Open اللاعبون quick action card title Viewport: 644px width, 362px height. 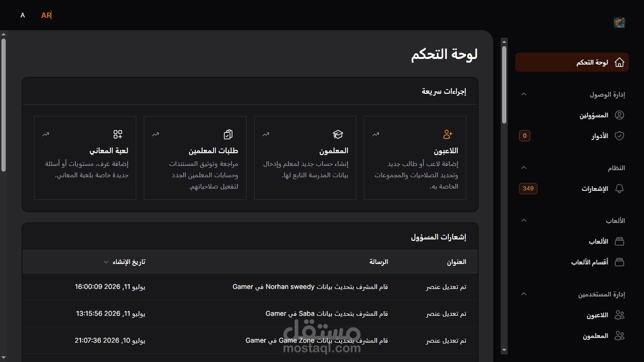point(446,151)
